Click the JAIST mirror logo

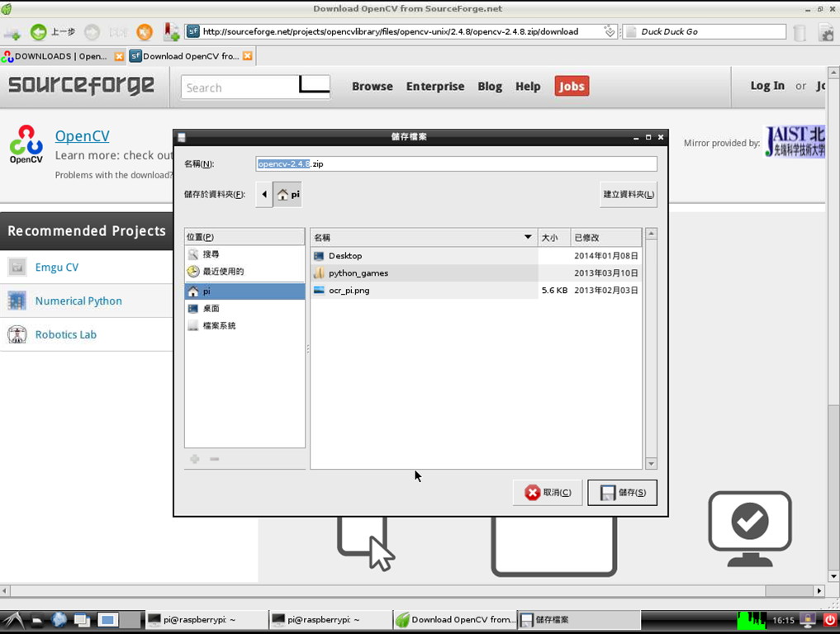[x=795, y=142]
